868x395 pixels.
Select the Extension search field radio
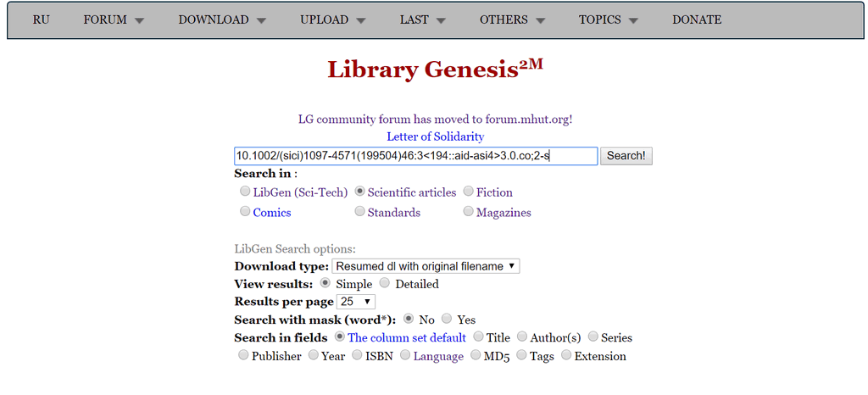[x=566, y=355]
